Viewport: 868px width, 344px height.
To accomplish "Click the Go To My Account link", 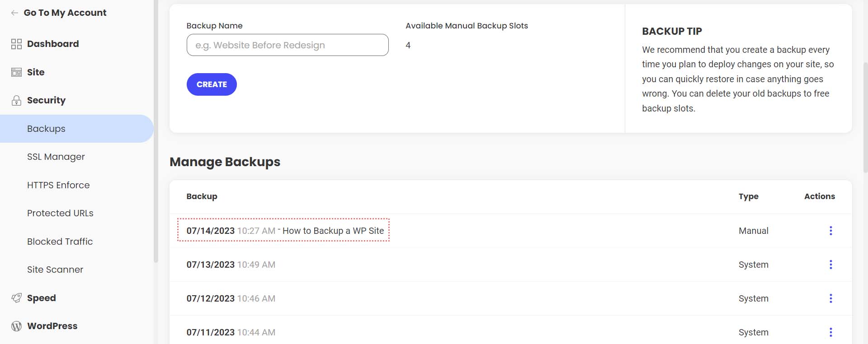I will [x=65, y=13].
